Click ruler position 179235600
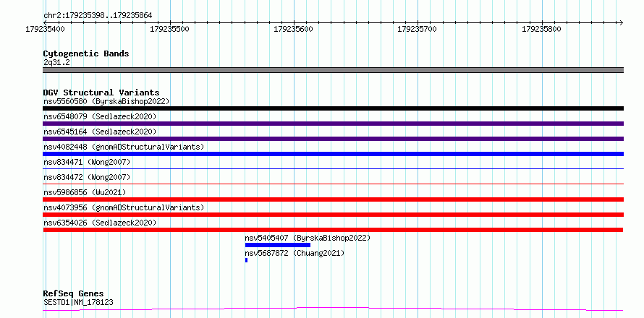Viewport: 644px width, 318px height. [x=293, y=29]
